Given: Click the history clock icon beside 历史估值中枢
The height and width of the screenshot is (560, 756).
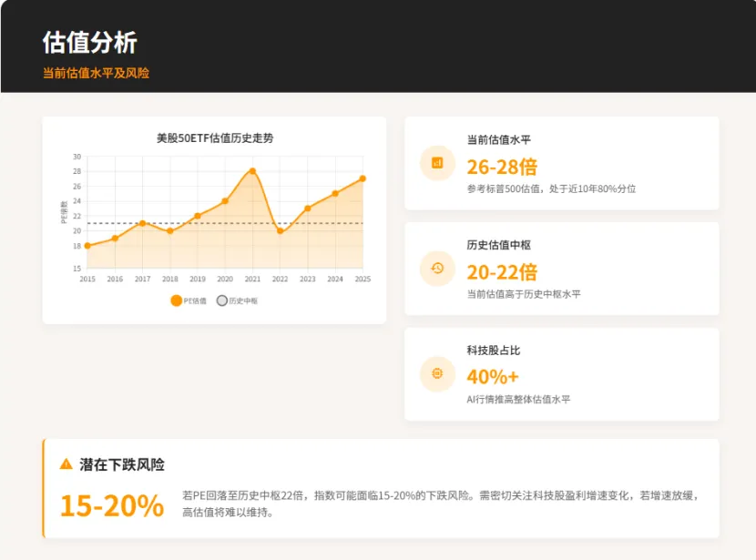Looking at the screenshot, I should point(437,269).
